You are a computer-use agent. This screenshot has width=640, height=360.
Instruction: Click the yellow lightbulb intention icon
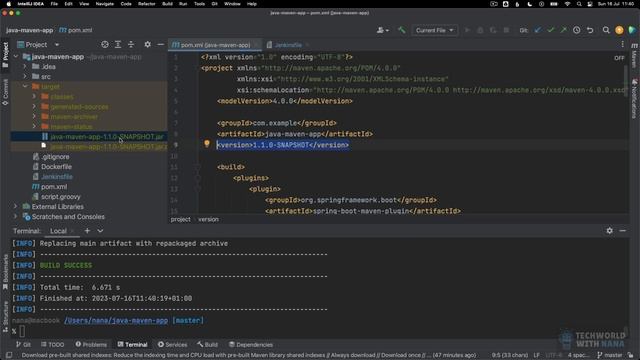pyautogui.click(x=207, y=144)
